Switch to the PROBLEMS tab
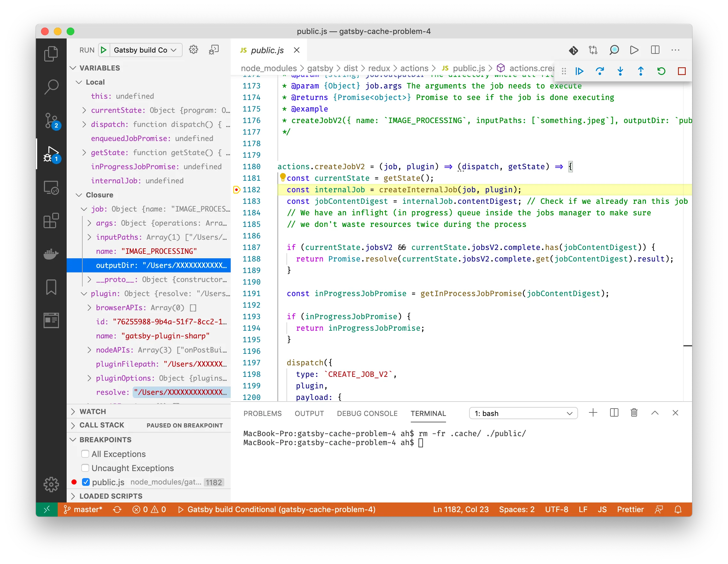 point(263,413)
